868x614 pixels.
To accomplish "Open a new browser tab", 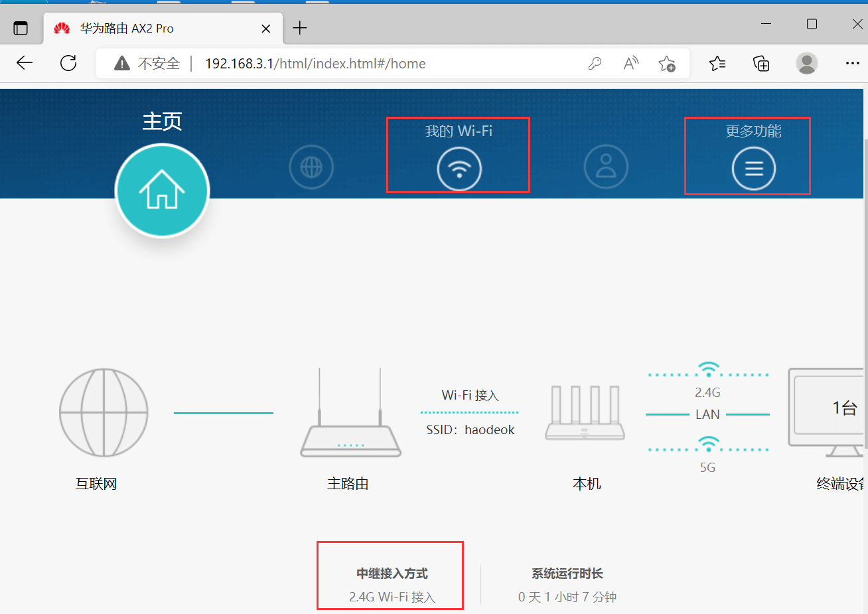I will 300,28.
